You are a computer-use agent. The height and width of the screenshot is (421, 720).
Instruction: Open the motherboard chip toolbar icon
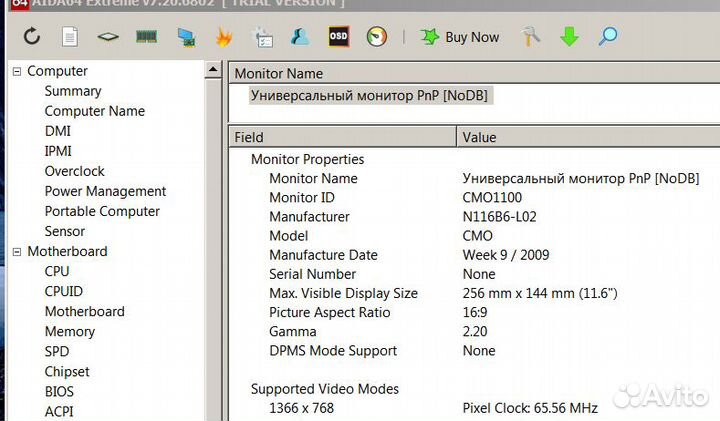pos(108,37)
